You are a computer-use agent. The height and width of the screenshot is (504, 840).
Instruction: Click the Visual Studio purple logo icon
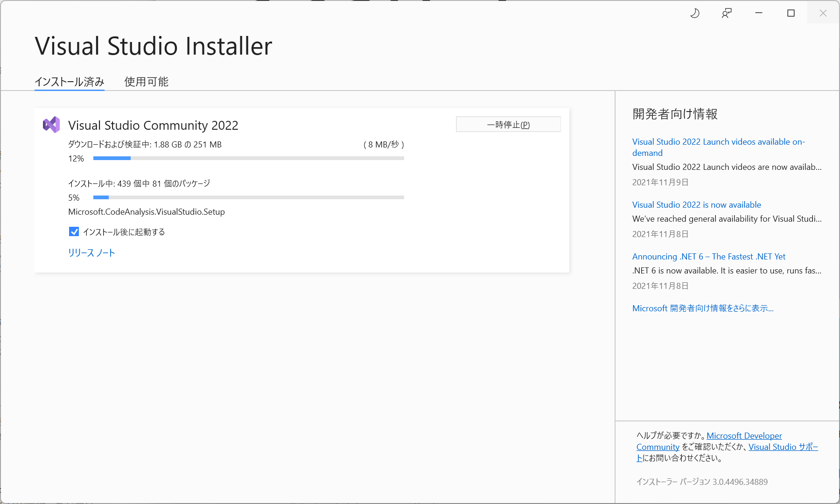pos(51,125)
